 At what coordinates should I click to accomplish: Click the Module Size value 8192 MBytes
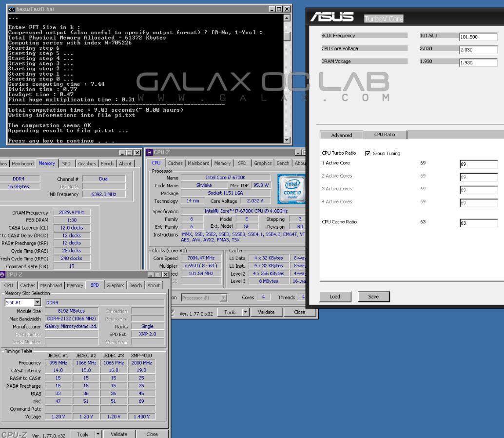coord(71,311)
